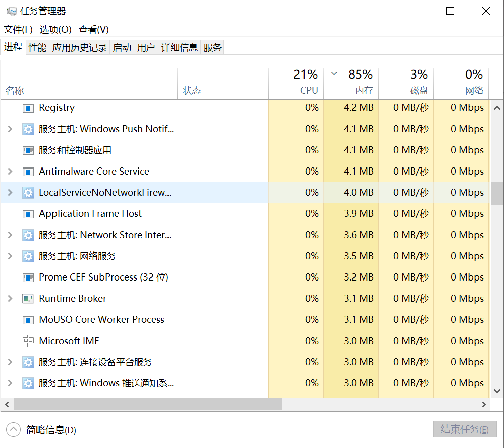
Task: Select the Prome CEF SubProcess (32 位) name
Action: [103, 277]
